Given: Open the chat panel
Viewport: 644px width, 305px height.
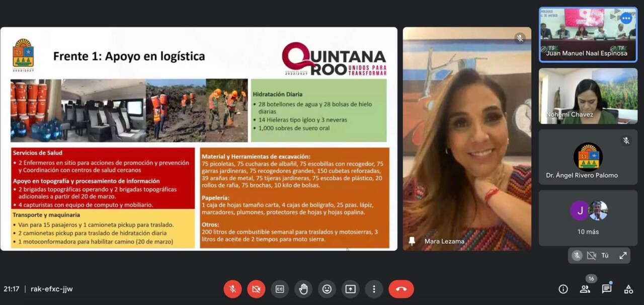Looking at the screenshot, I should pyautogui.click(x=607, y=289).
